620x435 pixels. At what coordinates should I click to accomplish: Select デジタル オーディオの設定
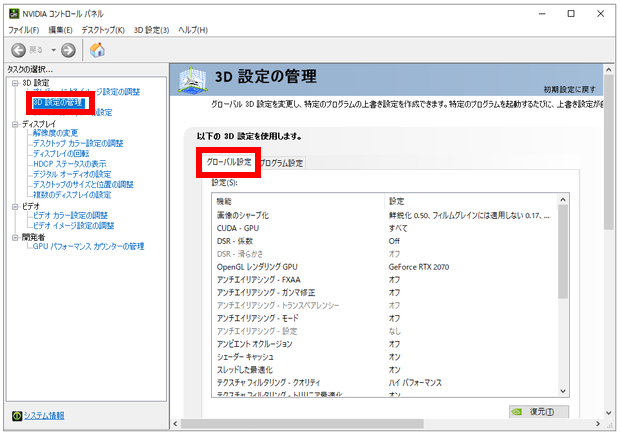[72, 174]
